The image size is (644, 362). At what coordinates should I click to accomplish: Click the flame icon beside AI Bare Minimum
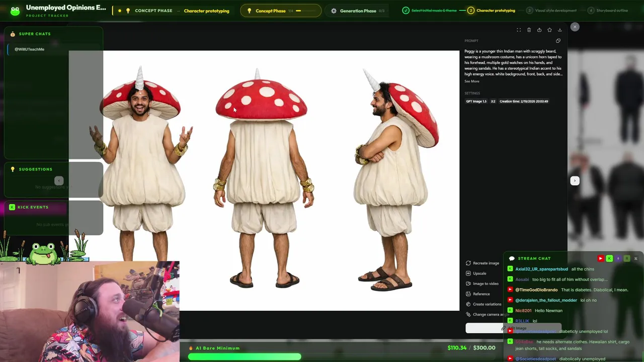(x=191, y=348)
